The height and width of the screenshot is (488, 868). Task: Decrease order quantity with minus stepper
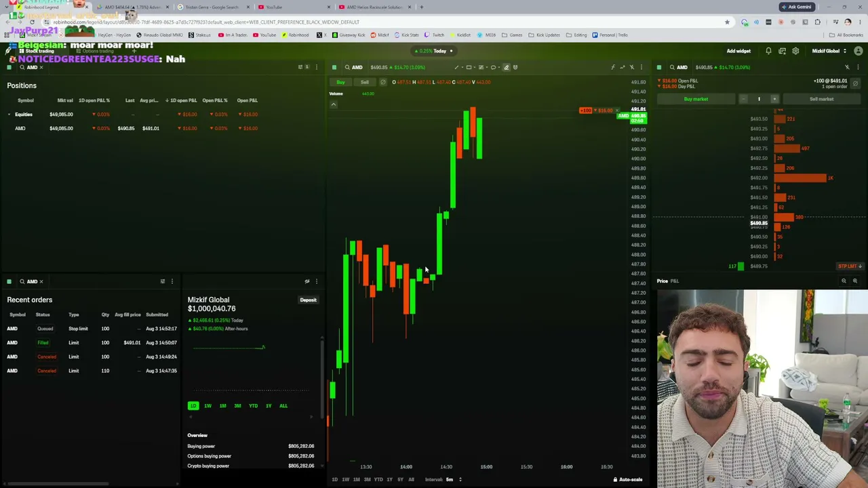click(743, 99)
